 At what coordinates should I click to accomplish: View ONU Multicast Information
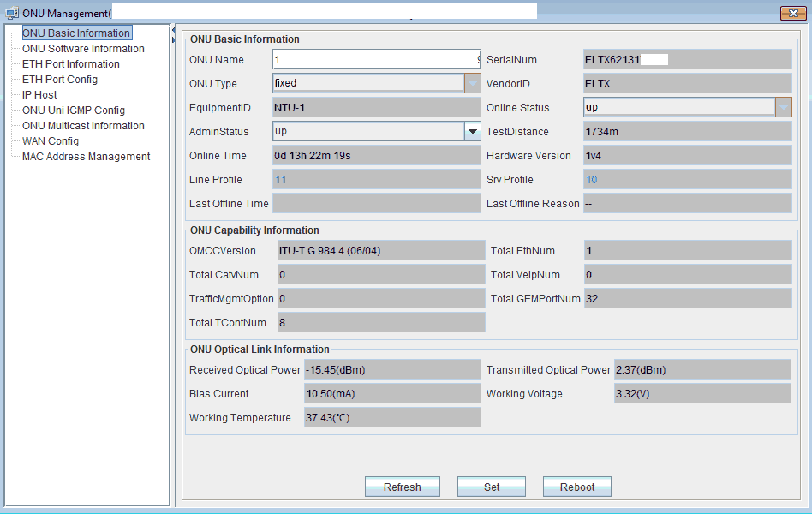[x=83, y=126]
